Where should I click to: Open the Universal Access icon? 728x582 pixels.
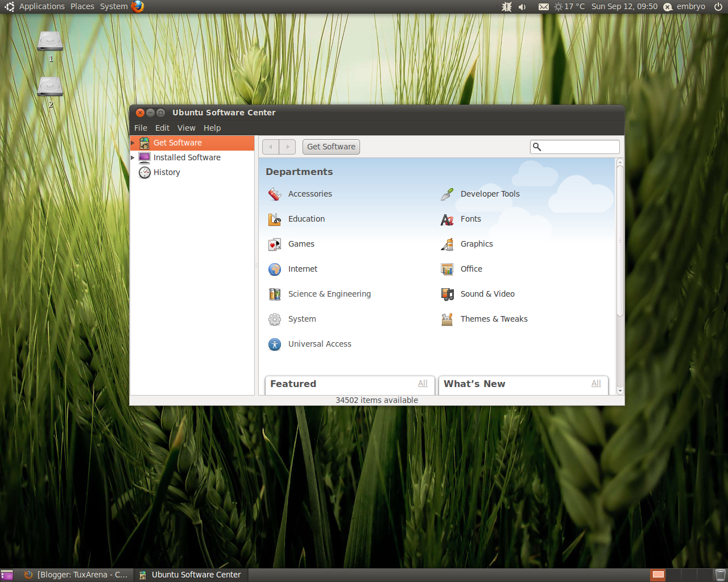[x=275, y=344]
